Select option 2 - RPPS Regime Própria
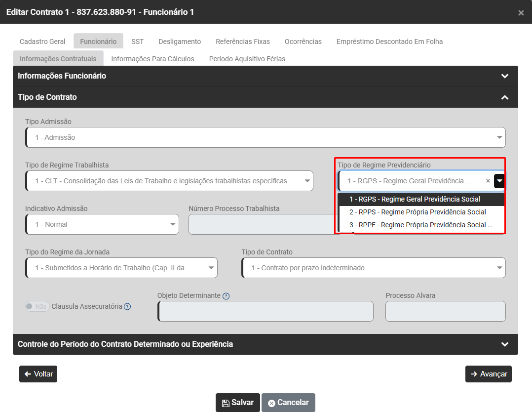The width and height of the screenshot is (532, 415). pyautogui.click(x=418, y=212)
